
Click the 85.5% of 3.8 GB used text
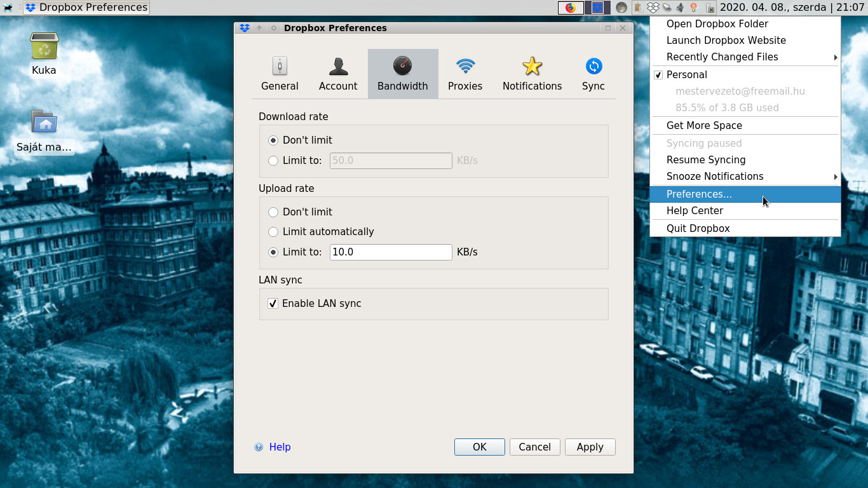[x=727, y=108]
